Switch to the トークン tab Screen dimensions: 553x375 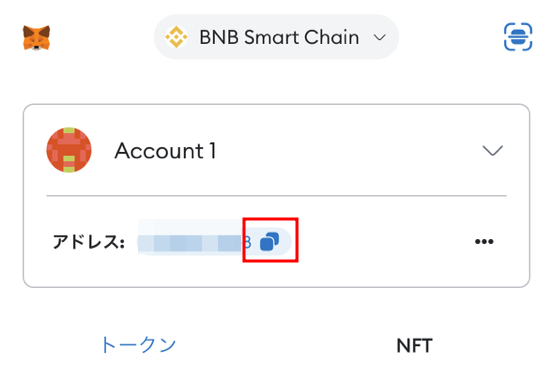(x=138, y=345)
